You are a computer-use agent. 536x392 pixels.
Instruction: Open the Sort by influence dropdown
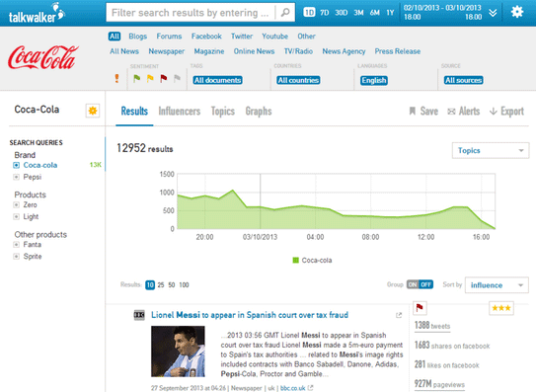coord(497,285)
